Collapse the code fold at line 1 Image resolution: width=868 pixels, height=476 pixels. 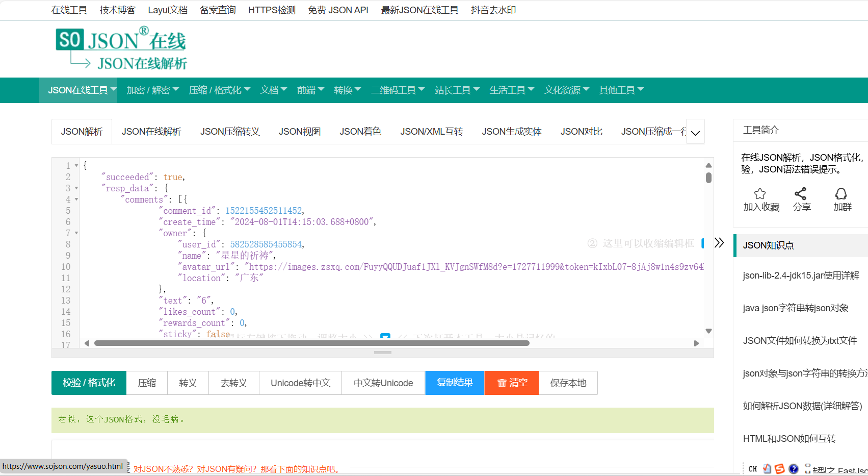[x=76, y=166]
